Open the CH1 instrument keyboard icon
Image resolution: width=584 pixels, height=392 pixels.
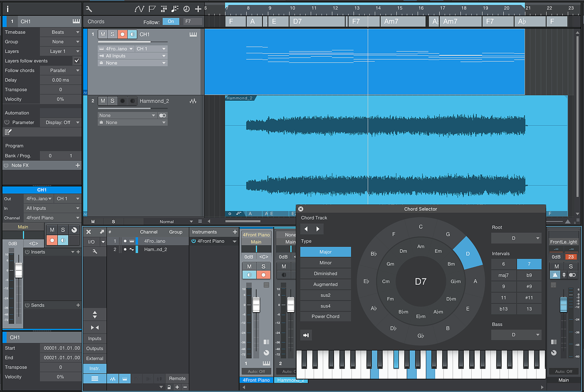193,34
